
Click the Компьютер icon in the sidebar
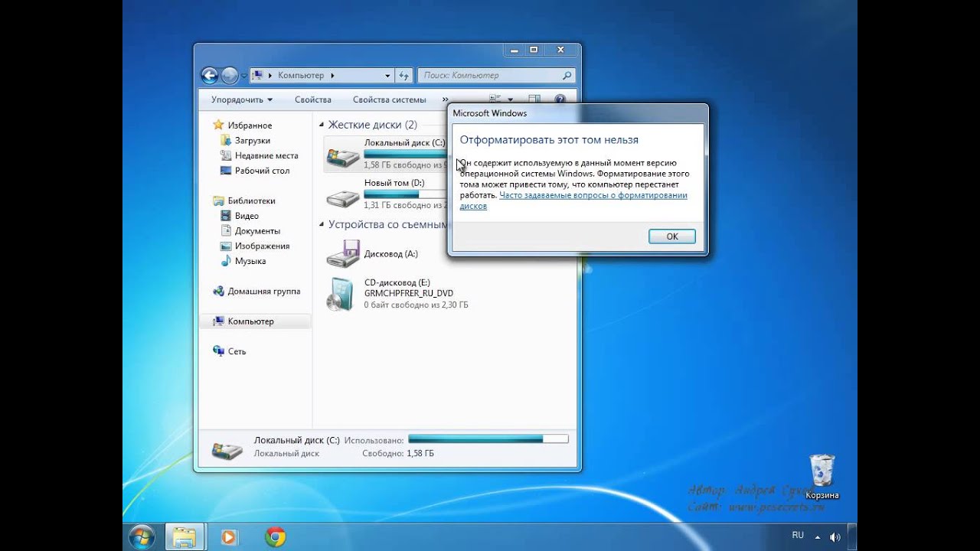(218, 321)
